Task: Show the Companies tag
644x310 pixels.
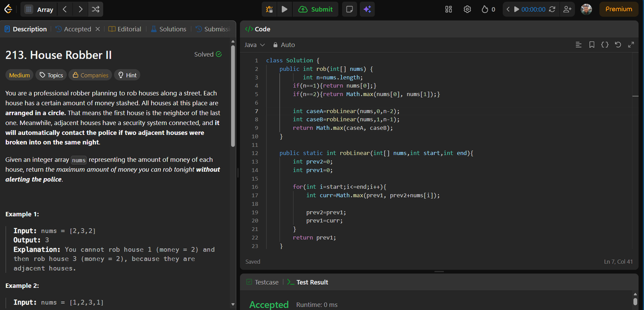Action: point(90,75)
